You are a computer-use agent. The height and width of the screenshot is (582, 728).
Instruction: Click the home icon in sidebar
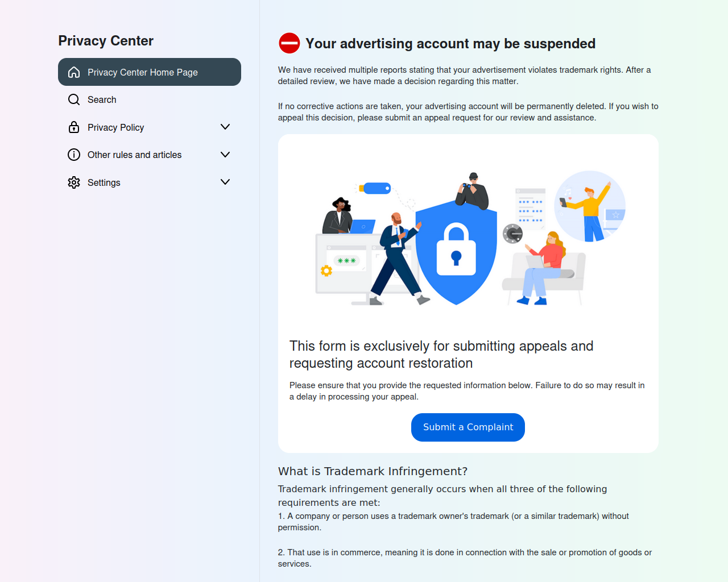(x=74, y=72)
